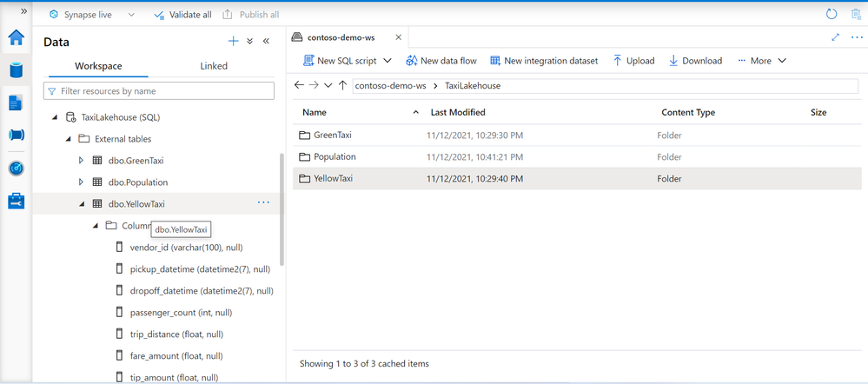Click the discard trash icon at top right

click(x=857, y=14)
